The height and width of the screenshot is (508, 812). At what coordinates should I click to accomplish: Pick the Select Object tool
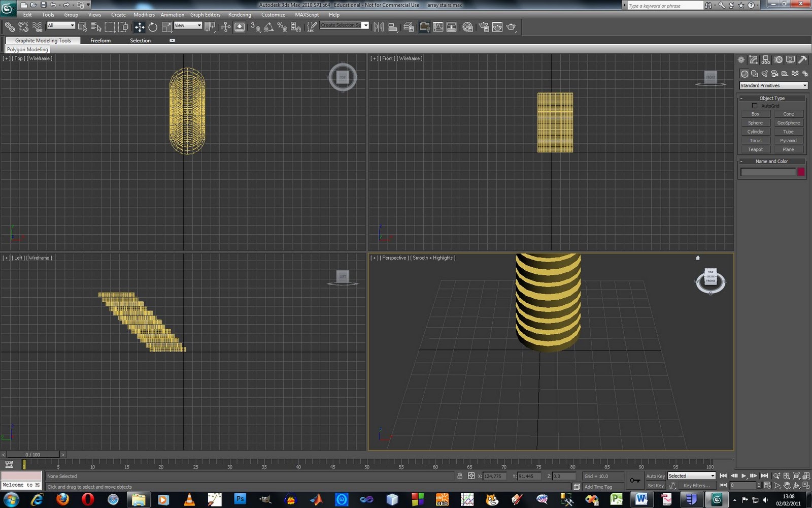coord(82,27)
